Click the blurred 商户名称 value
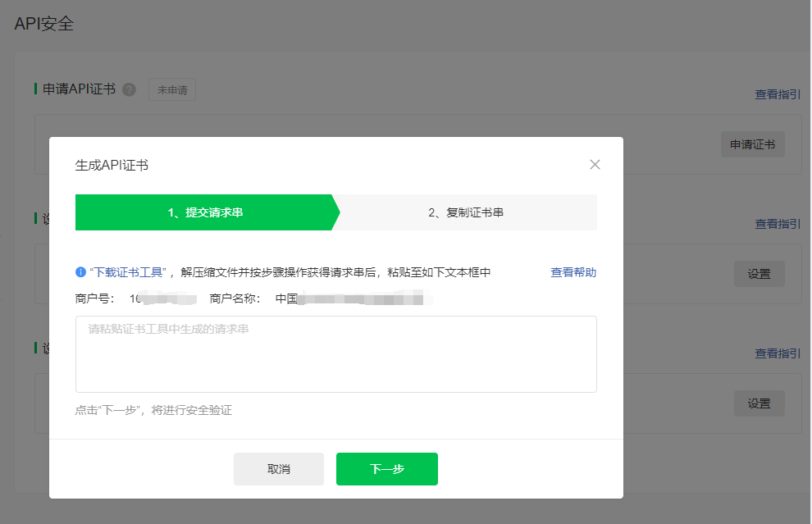 pos(354,298)
